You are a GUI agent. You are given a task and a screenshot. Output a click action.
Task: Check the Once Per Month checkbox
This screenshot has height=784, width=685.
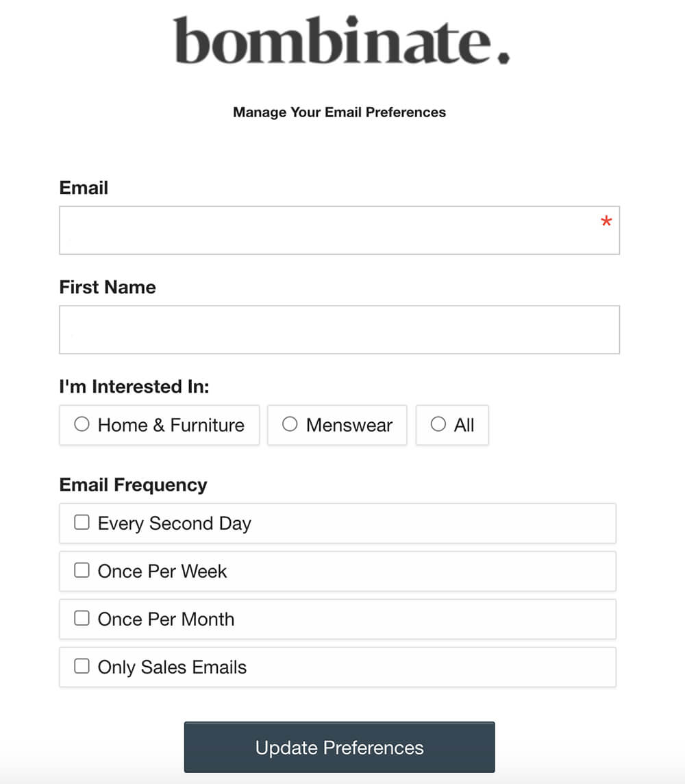[82, 619]
